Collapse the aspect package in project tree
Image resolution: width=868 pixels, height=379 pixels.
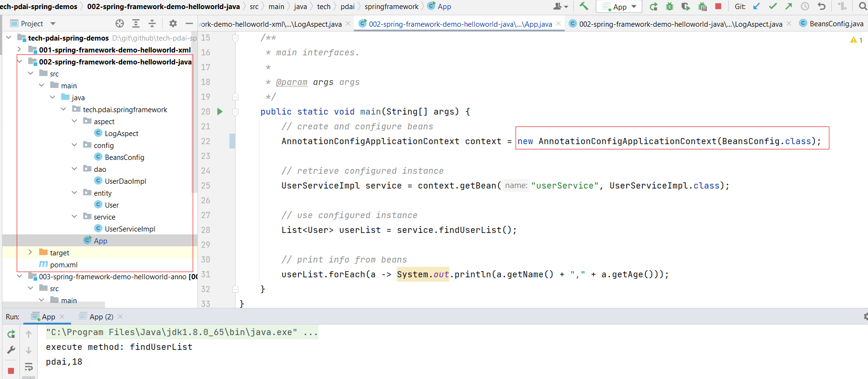74,121
